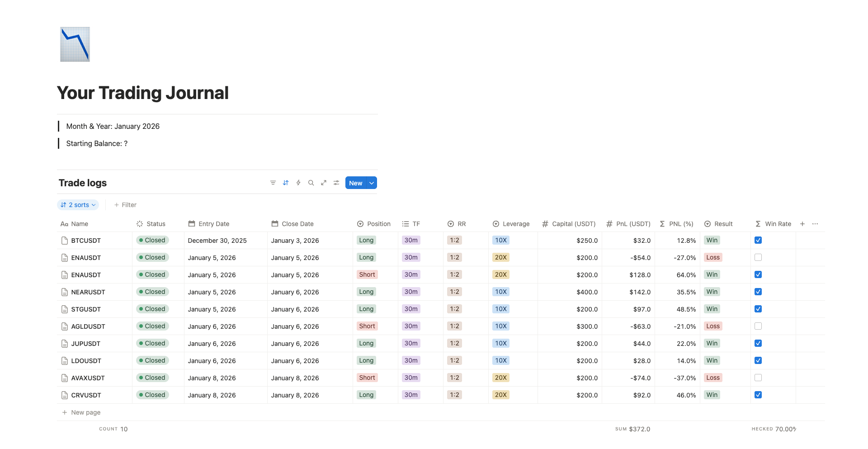
Task: Click the page icon next to BTCUSDT
Action: tap(64, 241)
